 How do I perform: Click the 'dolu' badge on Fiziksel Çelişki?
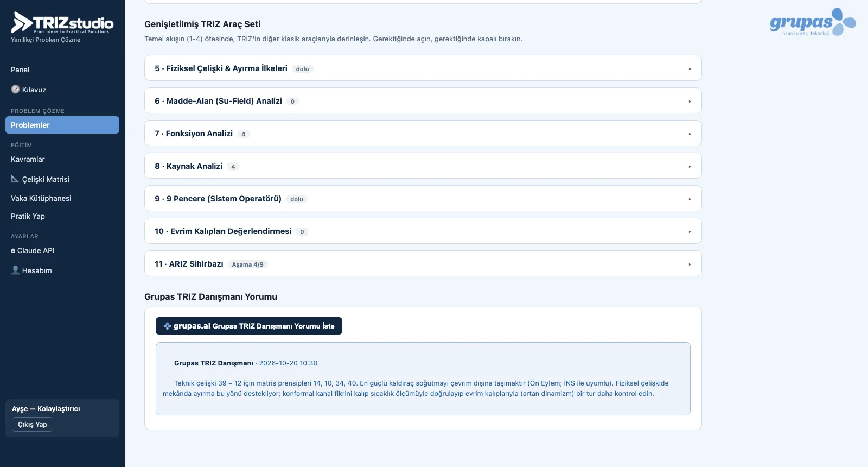tap(303, 69)
